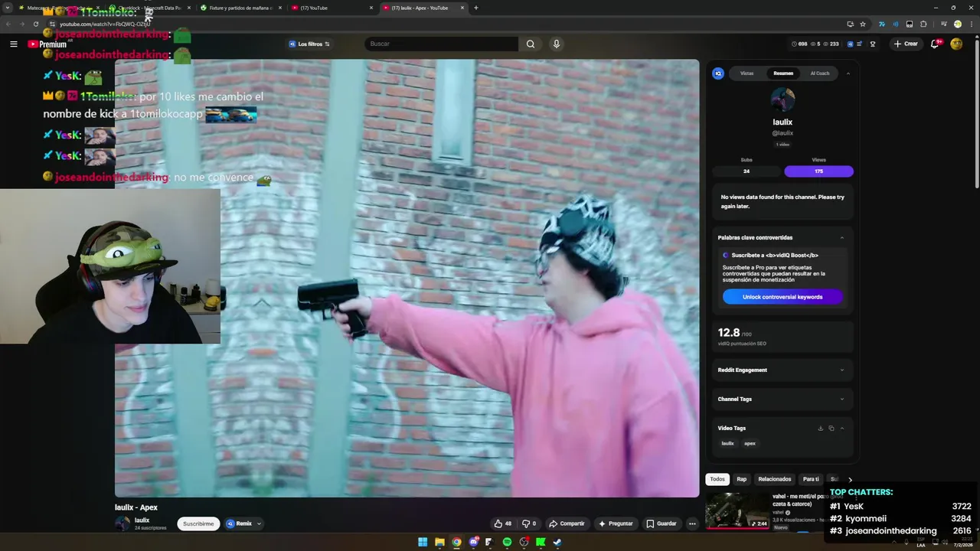The width and height of the screenshot is (980, 551).
Task: Click the apex video tag
Action: coord(750,443)
